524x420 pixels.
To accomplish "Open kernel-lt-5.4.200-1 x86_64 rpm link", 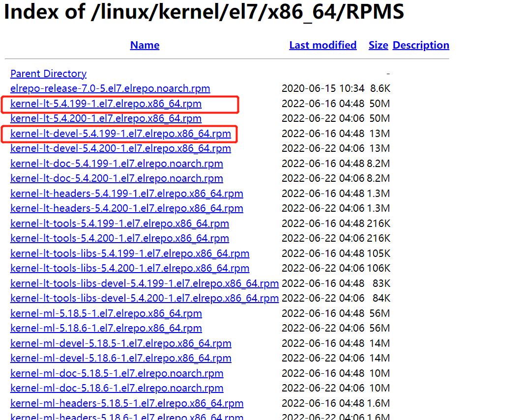I will click(106, 119).
